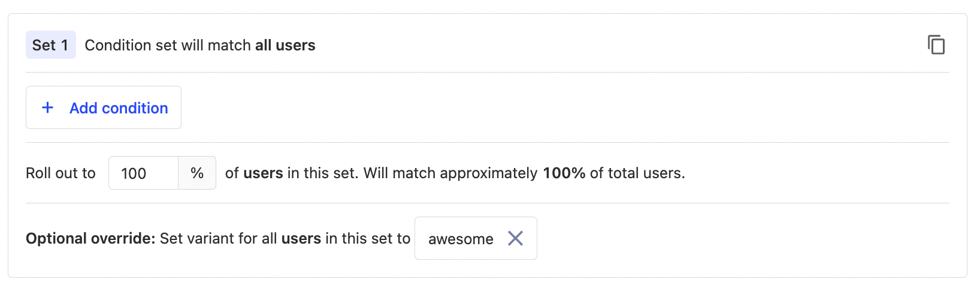Open the awesome variant override selector
Screen dimensions: 980x288
click(461, 239)
